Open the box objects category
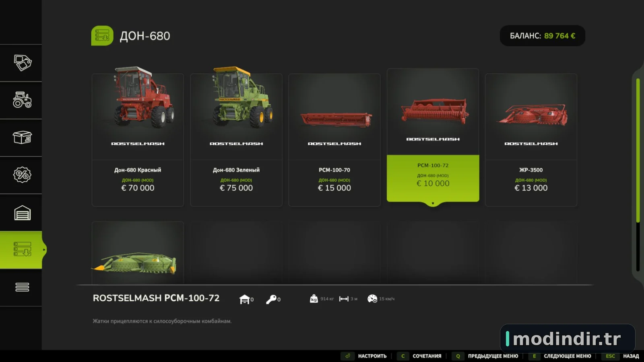644x362 pixels. tap(23, 138)
